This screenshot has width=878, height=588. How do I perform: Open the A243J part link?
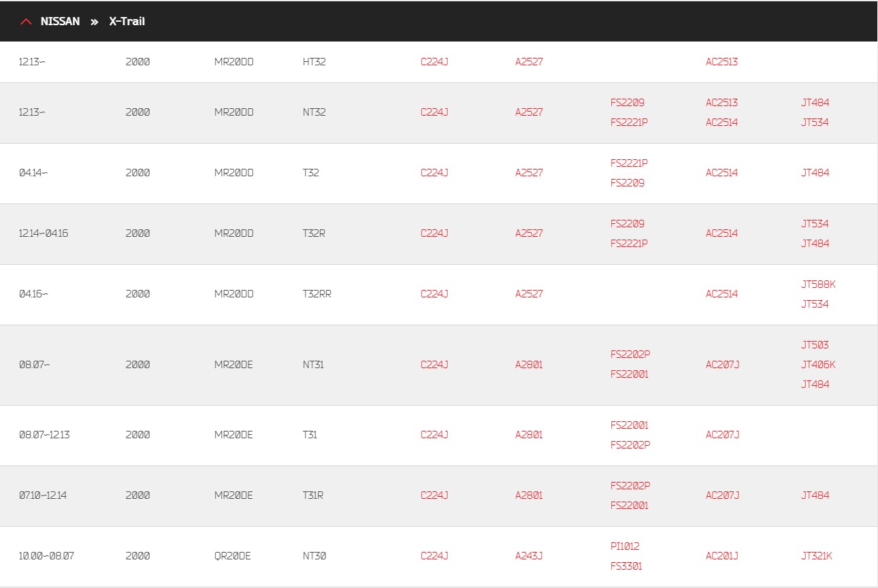(529, 556)
